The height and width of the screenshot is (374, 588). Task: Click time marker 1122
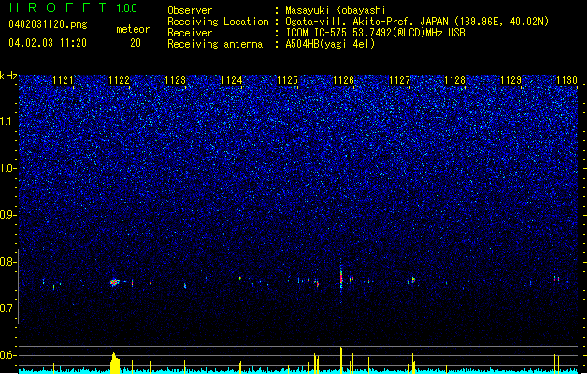click(119, 80)
